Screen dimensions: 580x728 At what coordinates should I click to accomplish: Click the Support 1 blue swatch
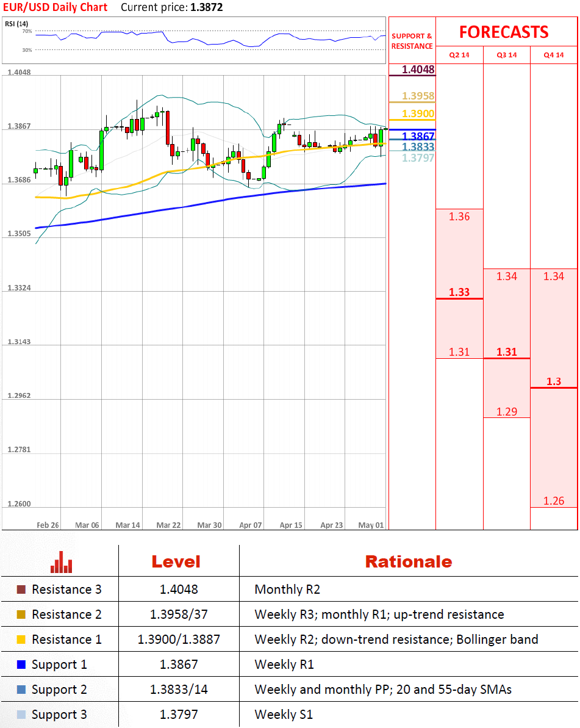(21, 665)
